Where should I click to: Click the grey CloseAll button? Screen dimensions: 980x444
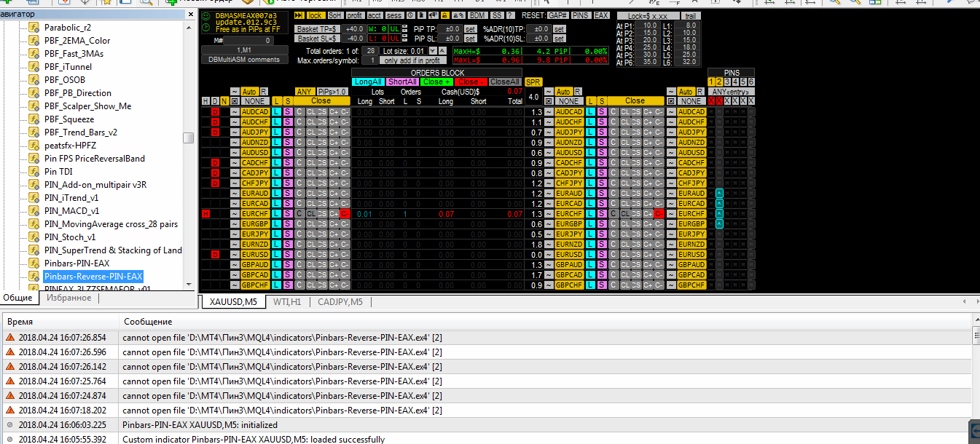click(x=505, y=82)
